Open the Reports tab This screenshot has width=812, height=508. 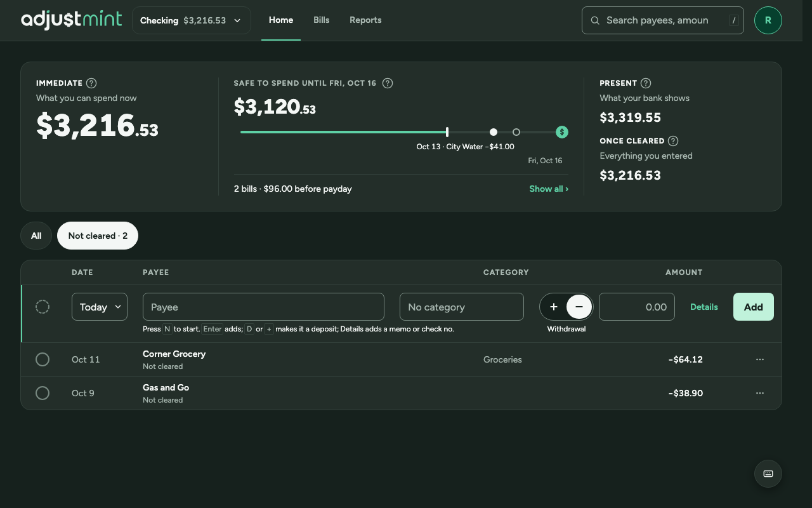(x=365, y=20)
